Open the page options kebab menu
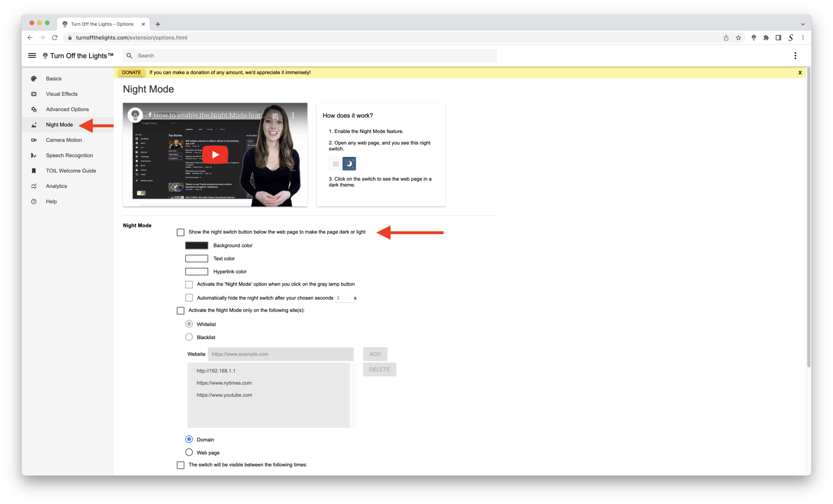 [795, 56]
